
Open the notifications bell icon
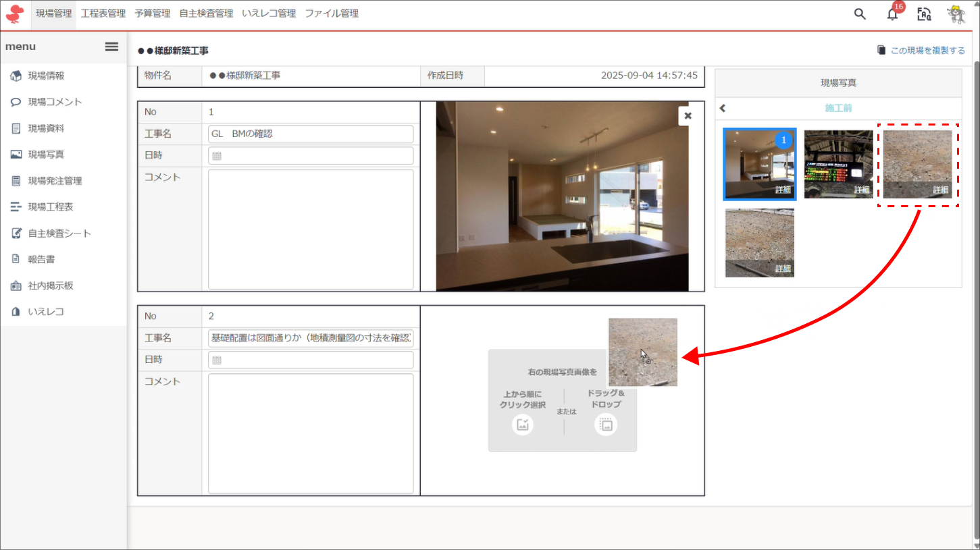coord(893,14)
